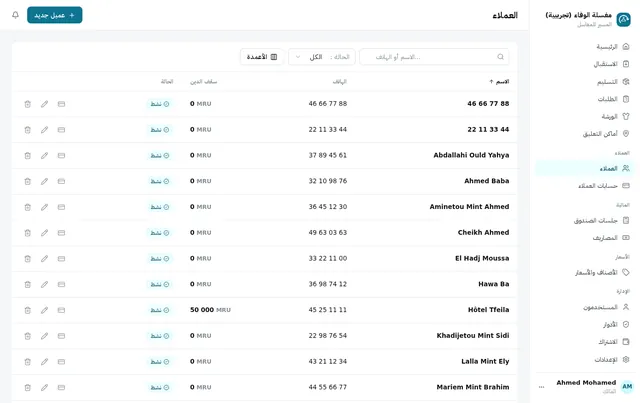
Task: Click card icon for Lalla Mint Ely
Action: (x=61, y=362)
